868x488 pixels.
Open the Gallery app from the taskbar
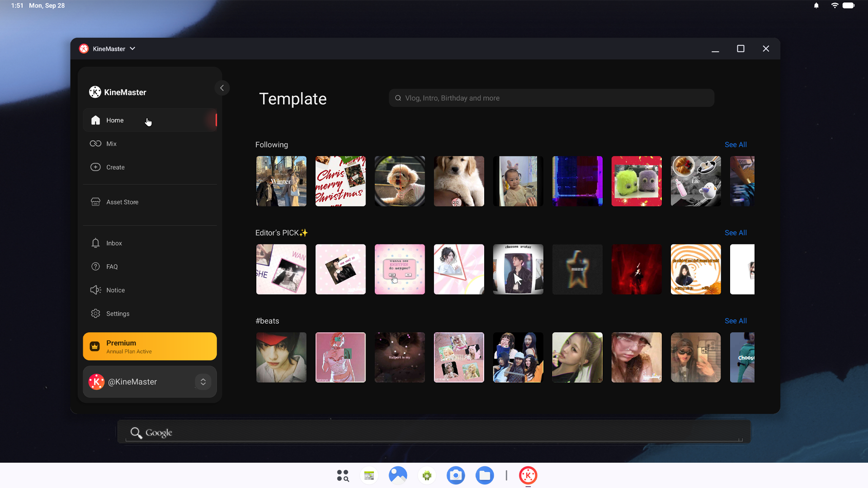[x=398, y=475]
